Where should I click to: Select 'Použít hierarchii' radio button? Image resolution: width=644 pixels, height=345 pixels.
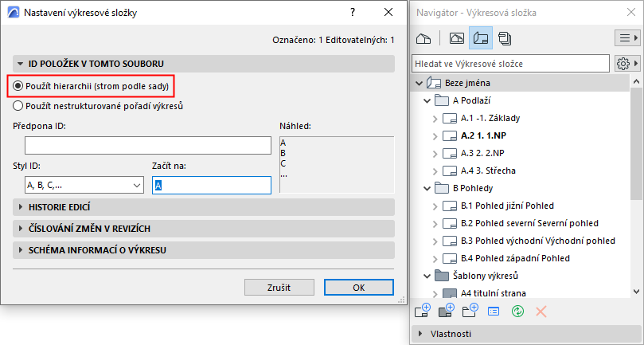point(18,85)
